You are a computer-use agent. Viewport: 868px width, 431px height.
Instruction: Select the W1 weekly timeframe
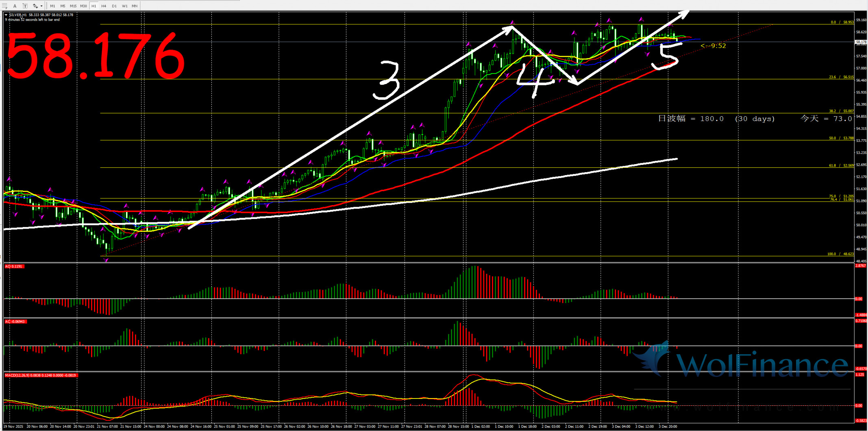pyautogui.click(x=124, y=6)
